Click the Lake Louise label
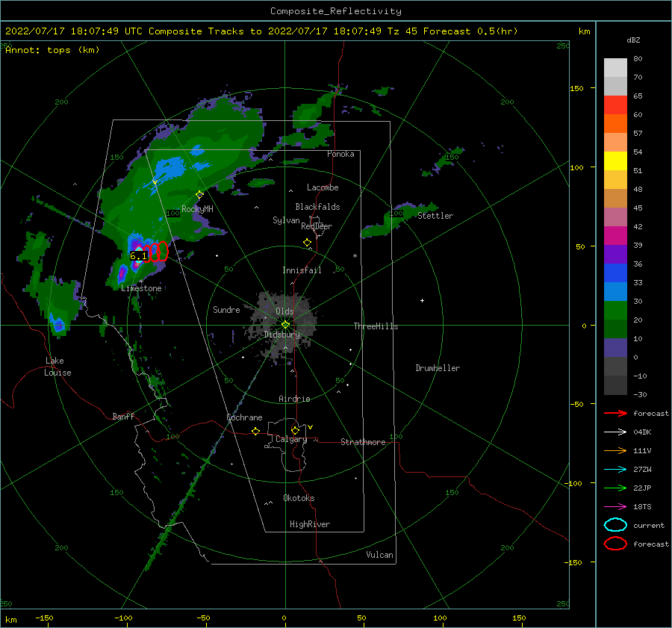 57,367
